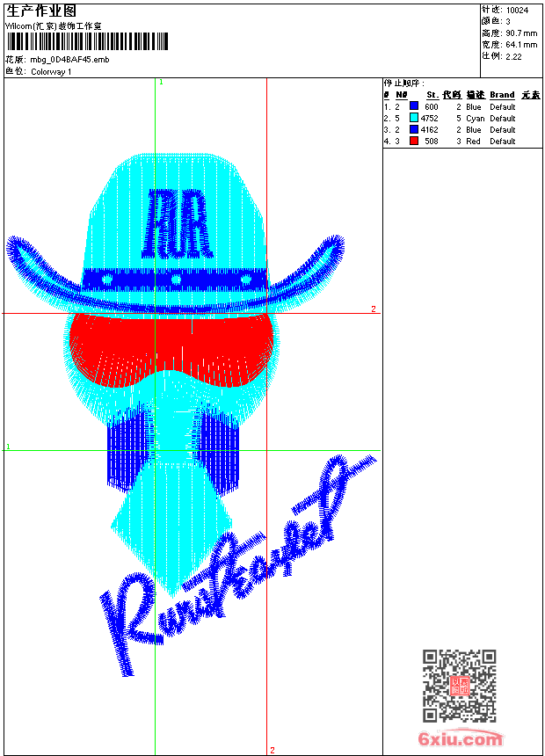Click the file name 'mbg_0D4BAF45.emb'
545x756 pixels.
[70, 60]
